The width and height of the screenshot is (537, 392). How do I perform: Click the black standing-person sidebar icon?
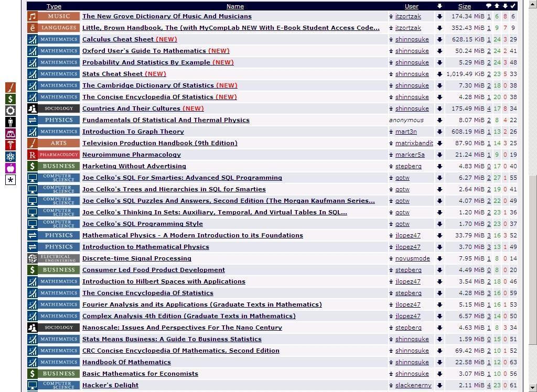(x=10, y=122)
